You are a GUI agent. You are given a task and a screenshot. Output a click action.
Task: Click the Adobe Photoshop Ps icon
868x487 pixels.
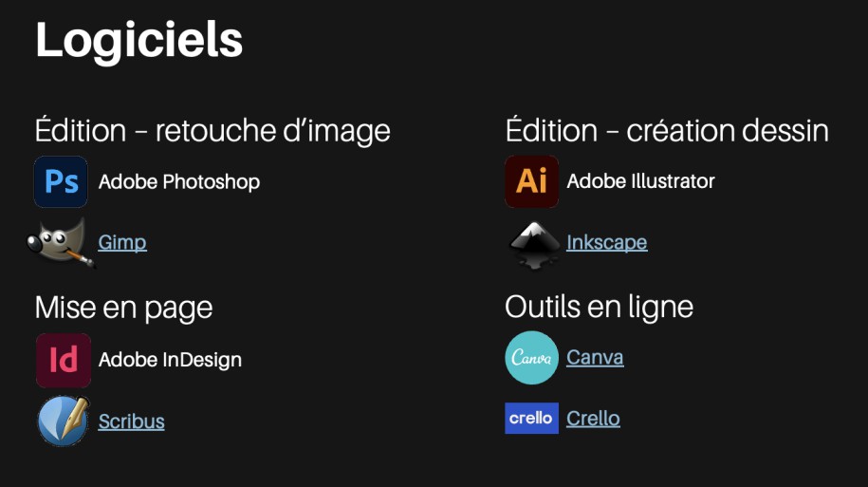(x=61, y=181)
